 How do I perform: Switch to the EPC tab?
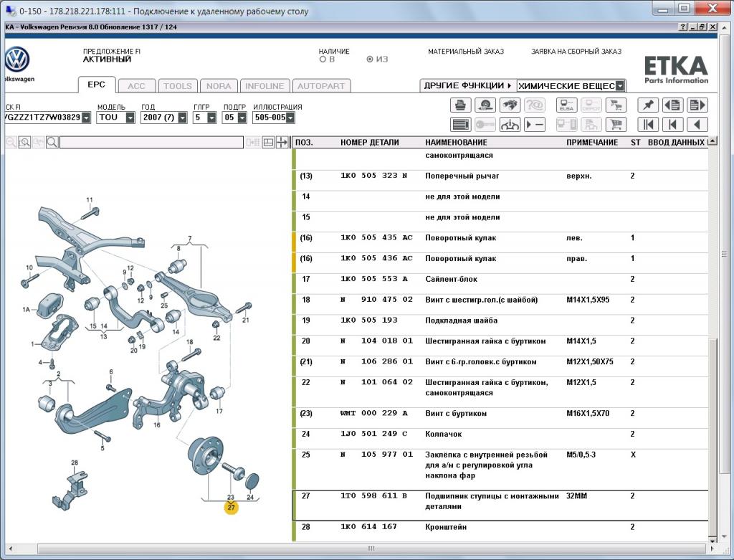tap(97, 85)
